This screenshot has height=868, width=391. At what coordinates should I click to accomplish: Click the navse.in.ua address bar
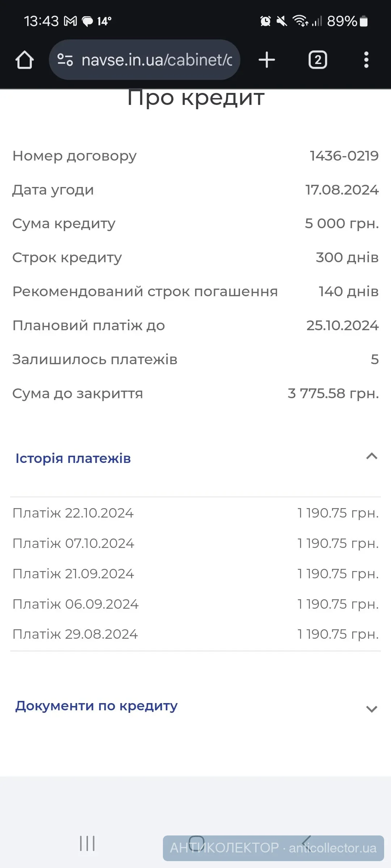pyautogui.click(x=156, y=60)
